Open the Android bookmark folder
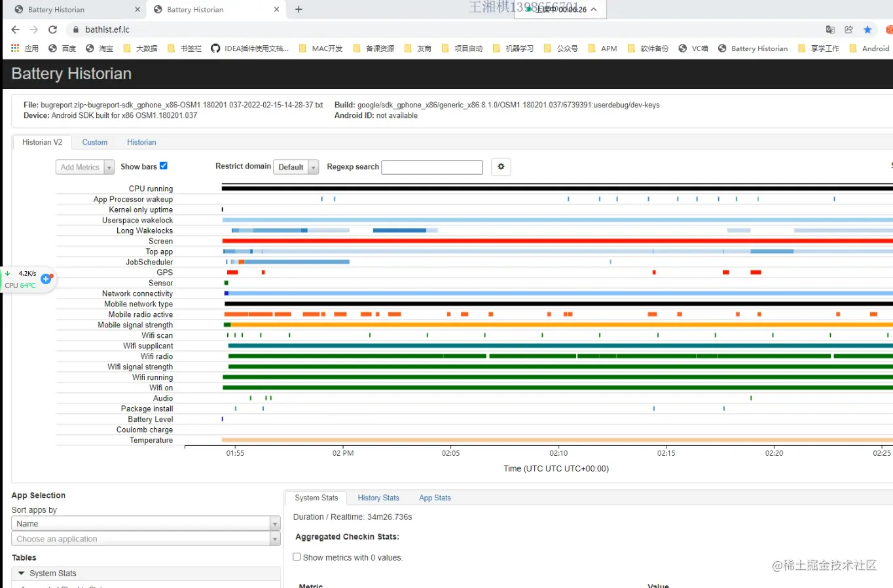 (869, 48)
